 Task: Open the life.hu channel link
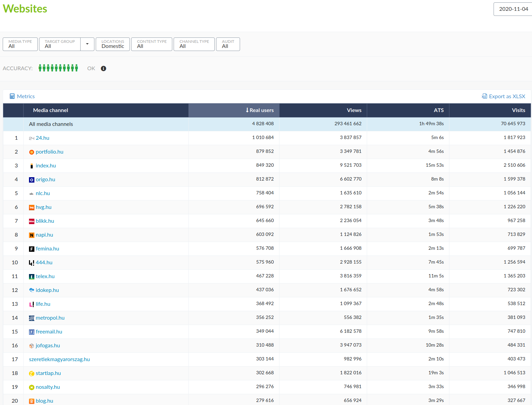click(x=43, y=304)
